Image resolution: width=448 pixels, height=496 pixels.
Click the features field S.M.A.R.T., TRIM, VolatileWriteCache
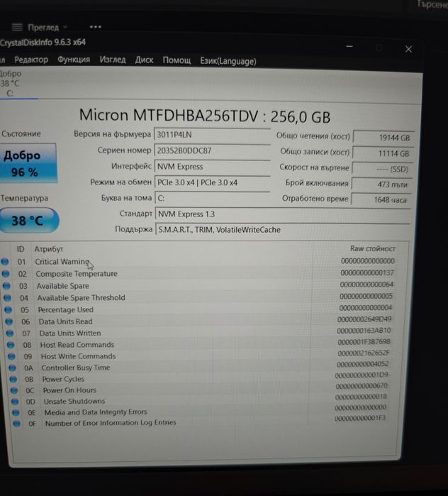[283, 230]
